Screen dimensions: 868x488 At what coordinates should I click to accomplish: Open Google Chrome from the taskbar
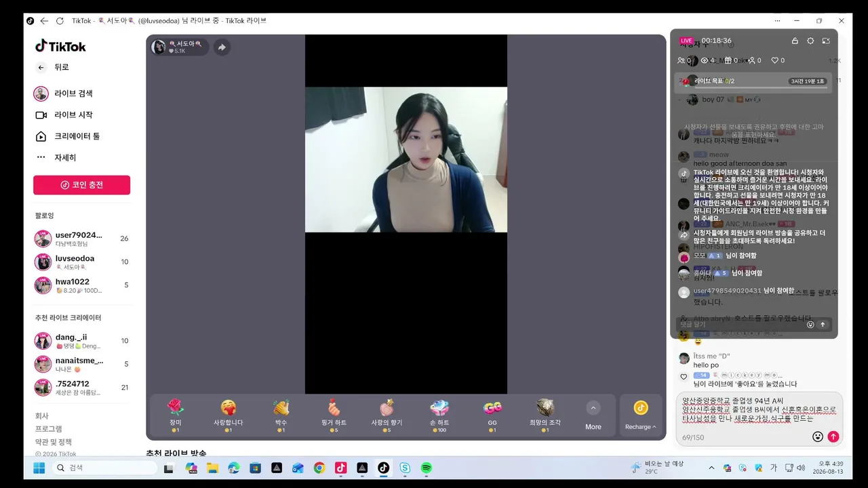(319, 468)
